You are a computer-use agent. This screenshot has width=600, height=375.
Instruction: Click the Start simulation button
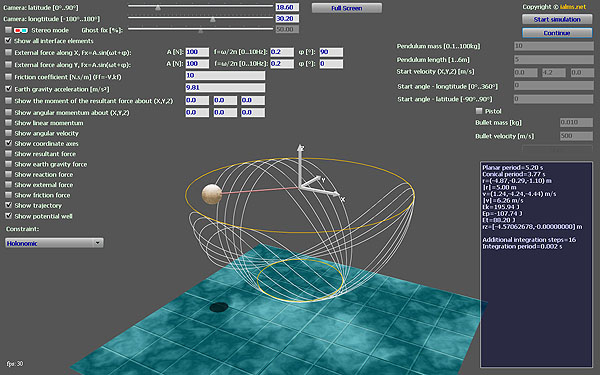[x=557, y=19]
